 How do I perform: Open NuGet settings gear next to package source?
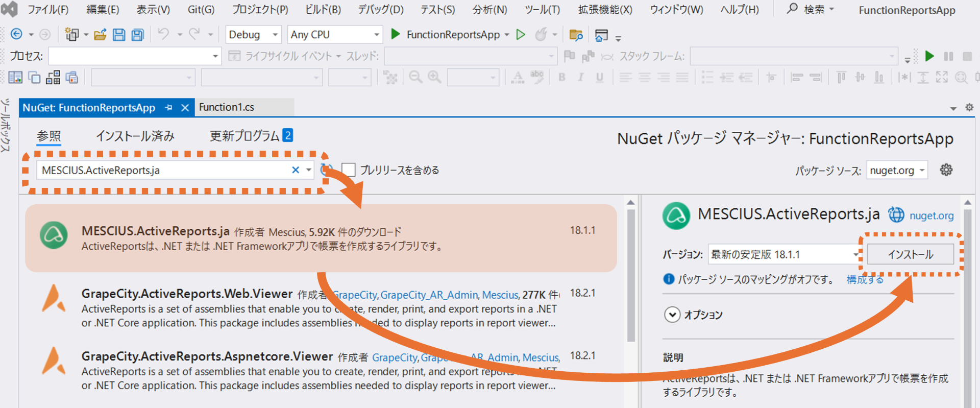[x=946, y=170]
